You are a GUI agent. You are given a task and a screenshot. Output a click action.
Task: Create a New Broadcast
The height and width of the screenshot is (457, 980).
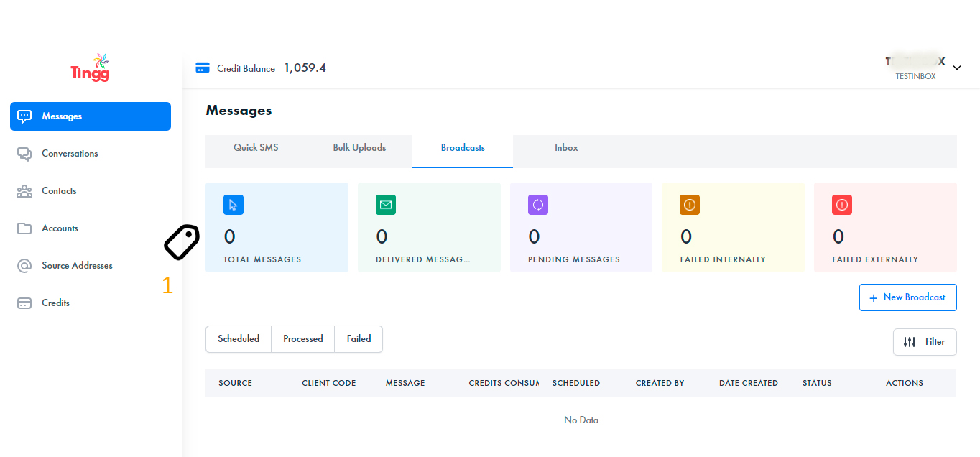click(x=907, y=297)
